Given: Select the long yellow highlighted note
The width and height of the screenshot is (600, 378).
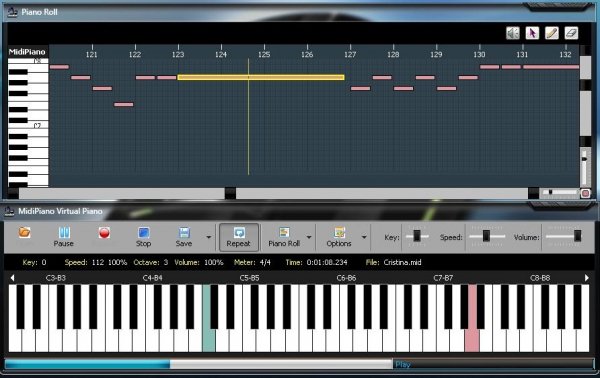Looking at the screenshot, I should 261,77.
